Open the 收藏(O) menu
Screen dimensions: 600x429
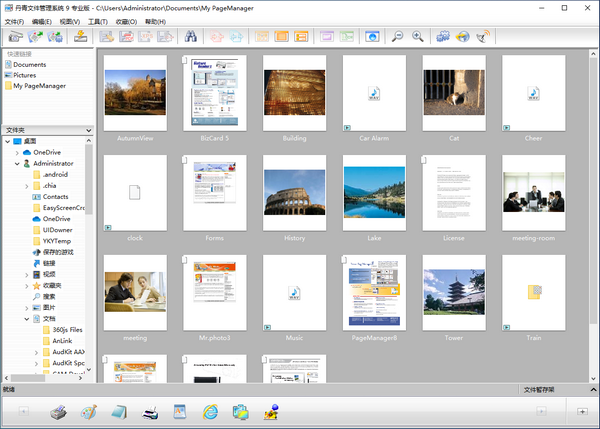point(126,22)
